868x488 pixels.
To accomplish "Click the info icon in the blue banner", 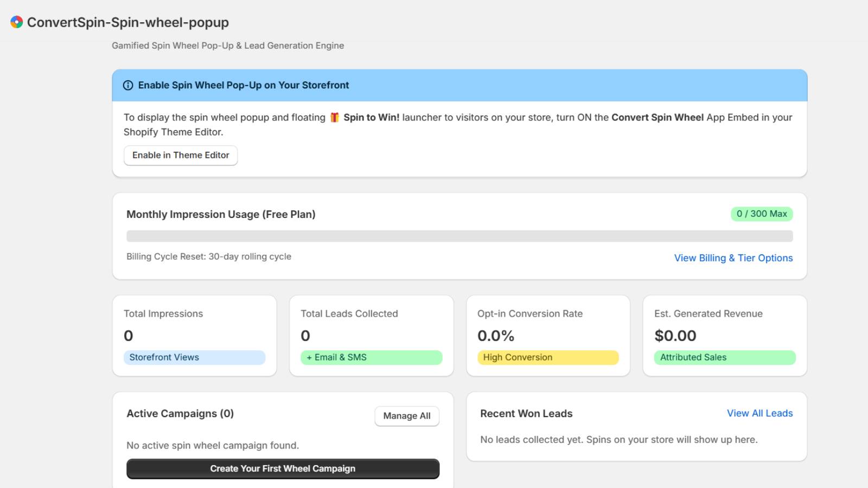I will coord(128,85).
